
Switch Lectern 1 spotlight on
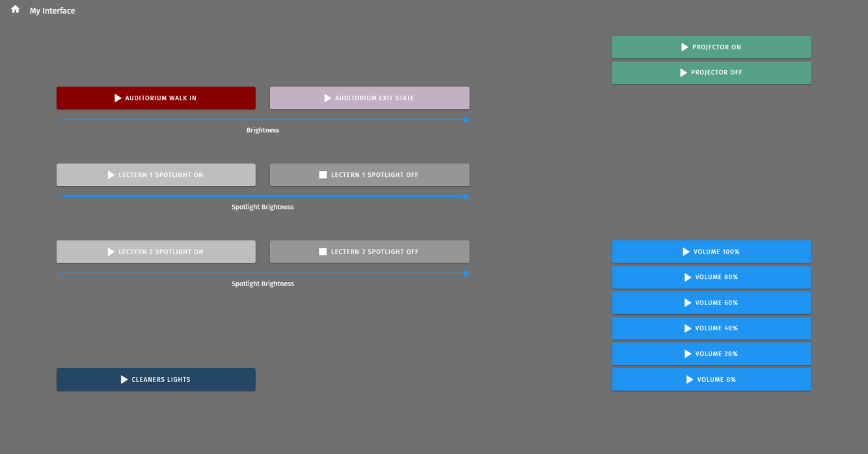pos(156,175)
